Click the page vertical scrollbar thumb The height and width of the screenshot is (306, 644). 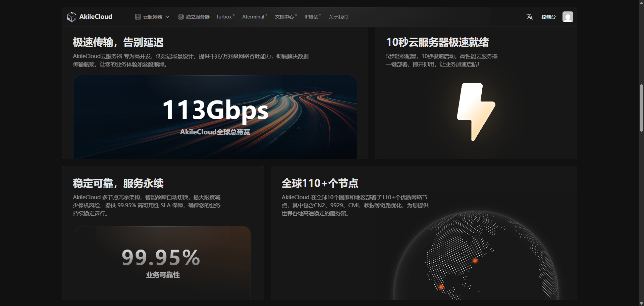[x=641, y=108]
